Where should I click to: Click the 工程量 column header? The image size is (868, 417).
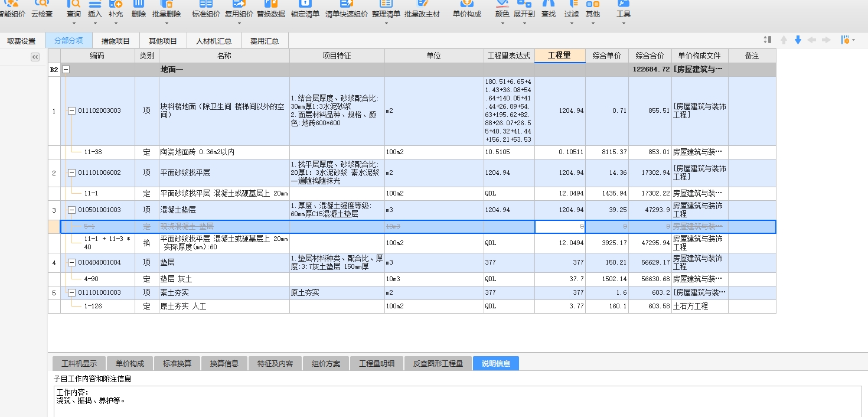click(x=560, y=56)
